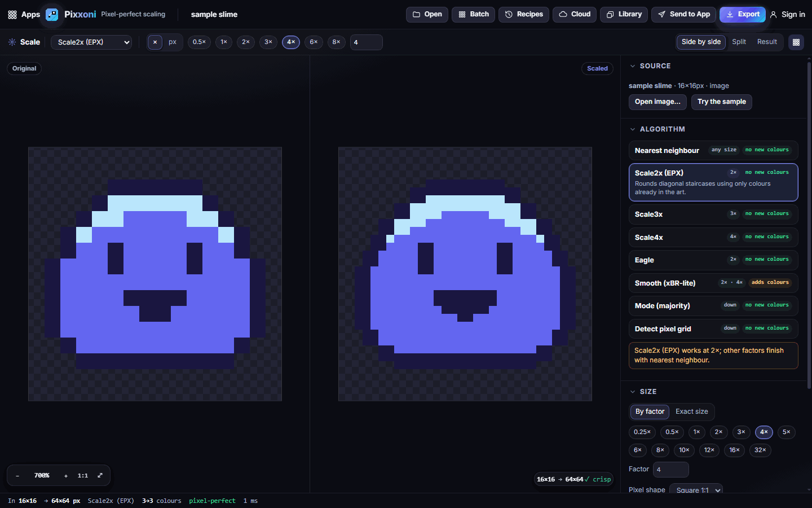The width and height of the screenshot is (812, 508).
Task: Export the scaled image
Action: click(x=743, y=15)
